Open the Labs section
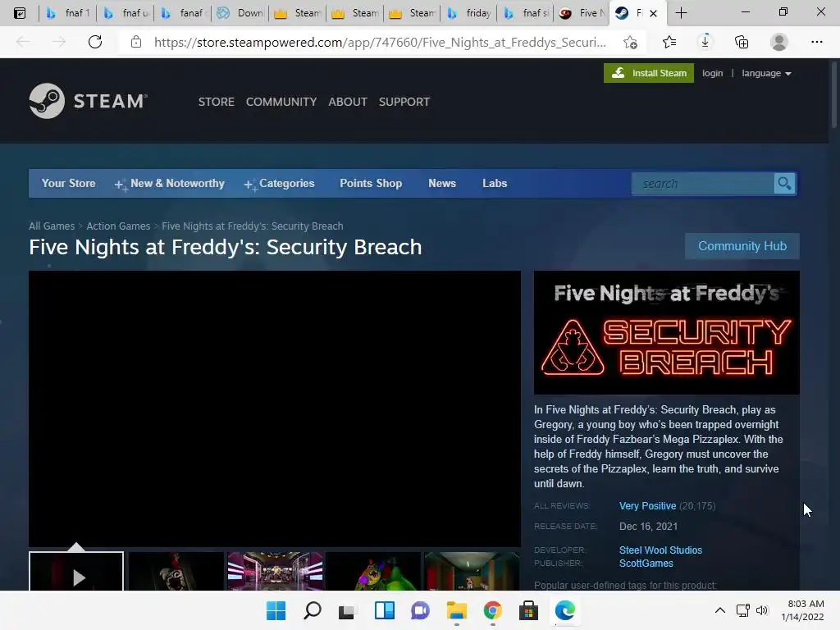The image size is (840, 630). [x=495, y=183]
